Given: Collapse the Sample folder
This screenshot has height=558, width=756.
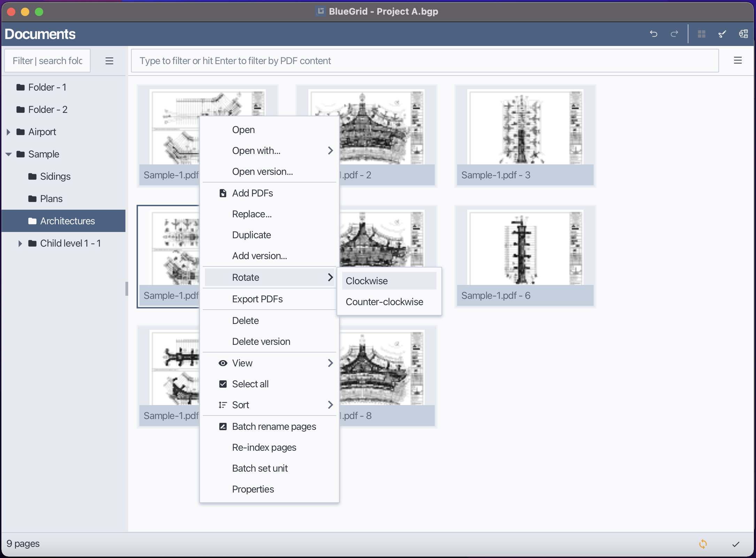Looking at the screenshot, I should click(8, 154).
